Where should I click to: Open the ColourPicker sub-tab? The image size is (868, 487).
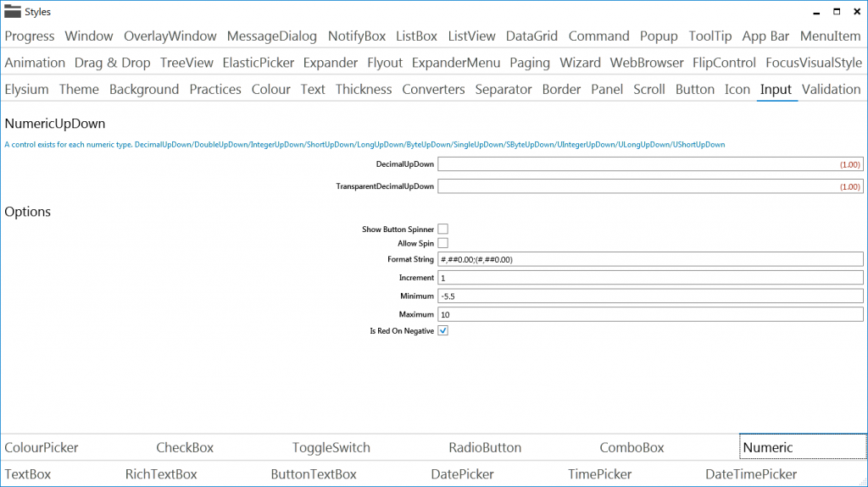[x=42, y=448]
